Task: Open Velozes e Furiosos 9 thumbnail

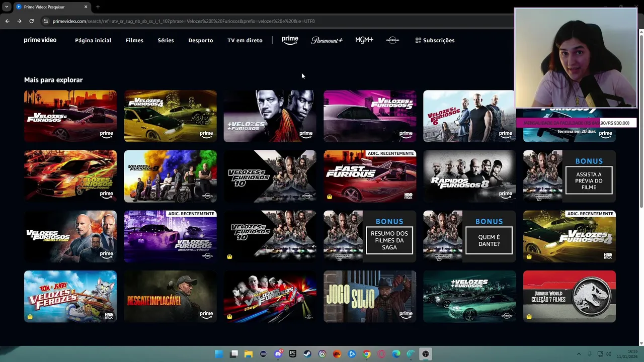Action: tap(171, 176)
